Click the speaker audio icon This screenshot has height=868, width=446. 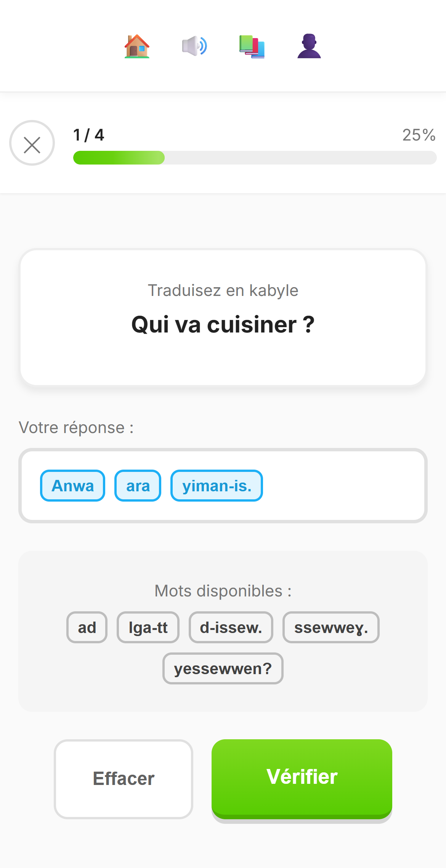tap(194, 46)
